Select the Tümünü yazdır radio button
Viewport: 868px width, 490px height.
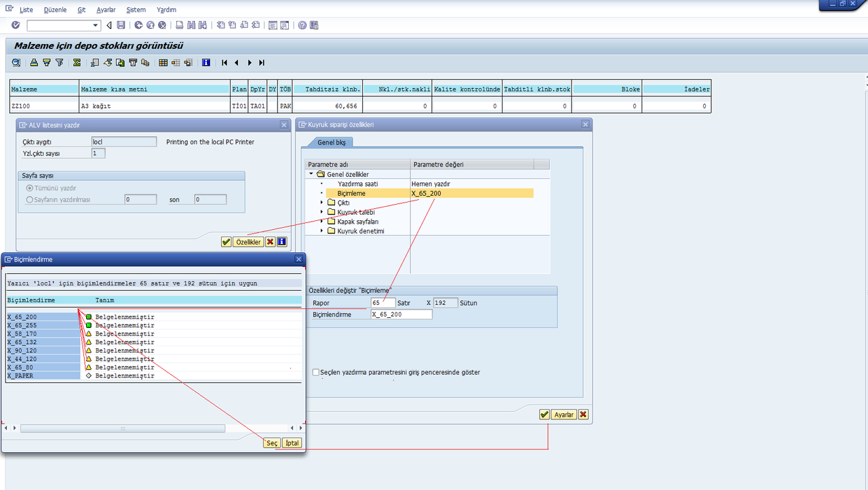coord(29,188)
